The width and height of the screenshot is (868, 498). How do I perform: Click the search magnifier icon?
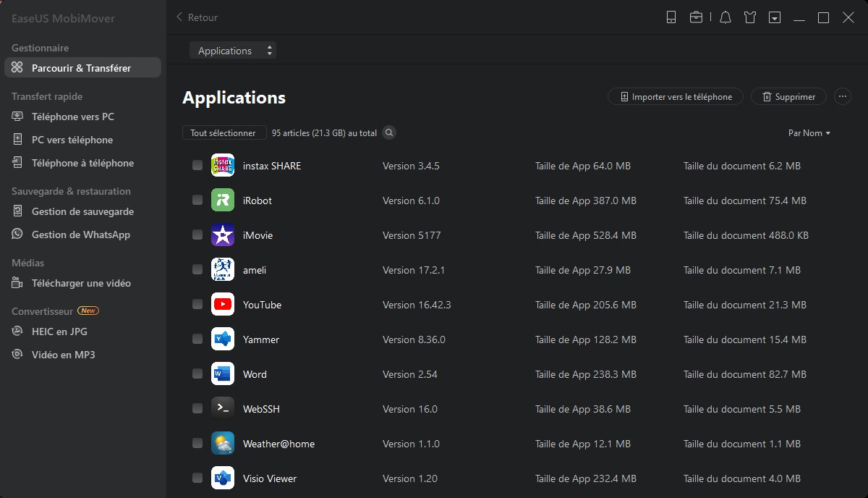[389, 133]
